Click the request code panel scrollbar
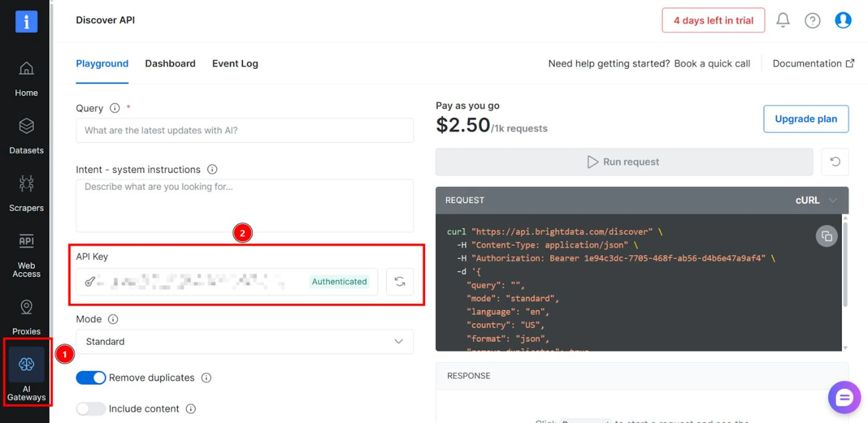The image size is (868, 423). click(845, 265)
